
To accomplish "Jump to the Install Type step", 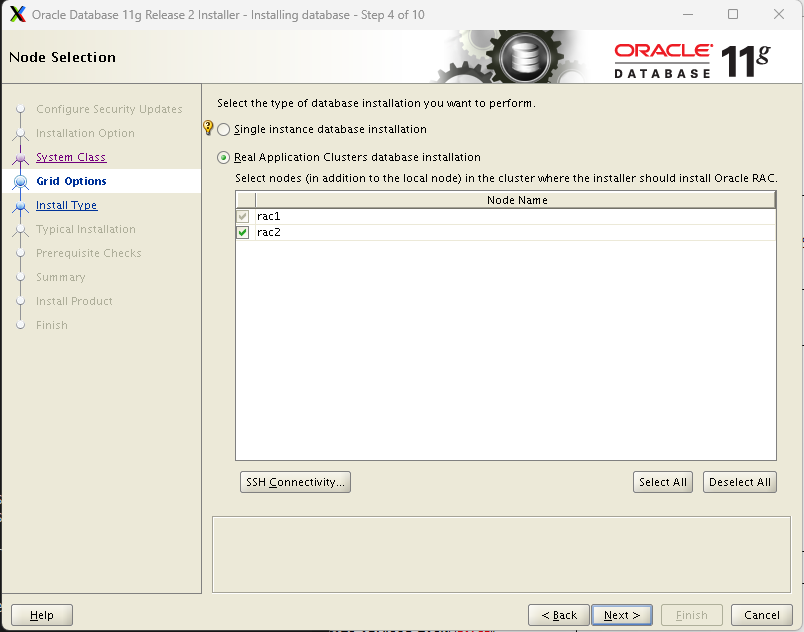I will [x=67, y=205].
